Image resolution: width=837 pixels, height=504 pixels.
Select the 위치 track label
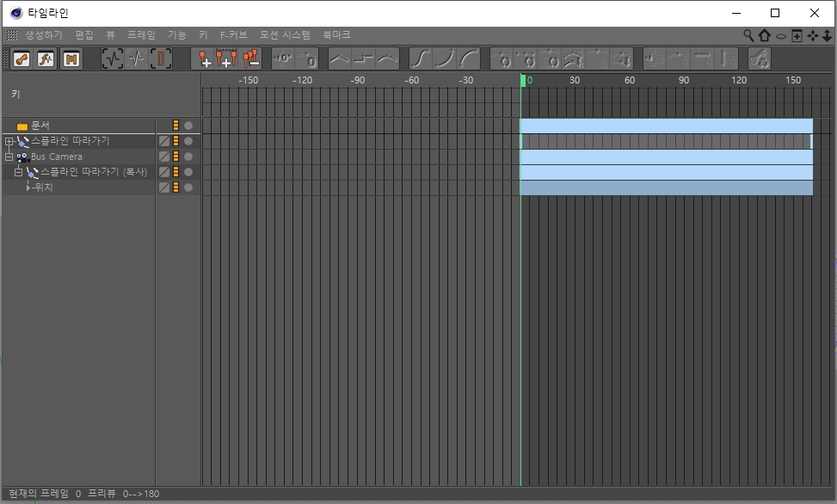coord(43,187)
